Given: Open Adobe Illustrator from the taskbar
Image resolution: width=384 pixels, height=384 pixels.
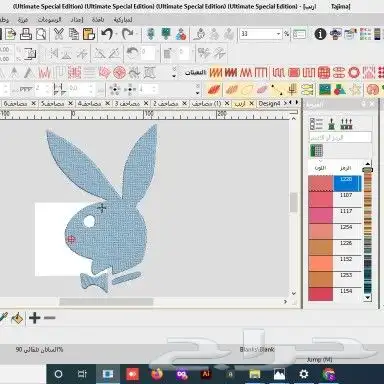Looking at the screenshot, I should click(206, 374).
